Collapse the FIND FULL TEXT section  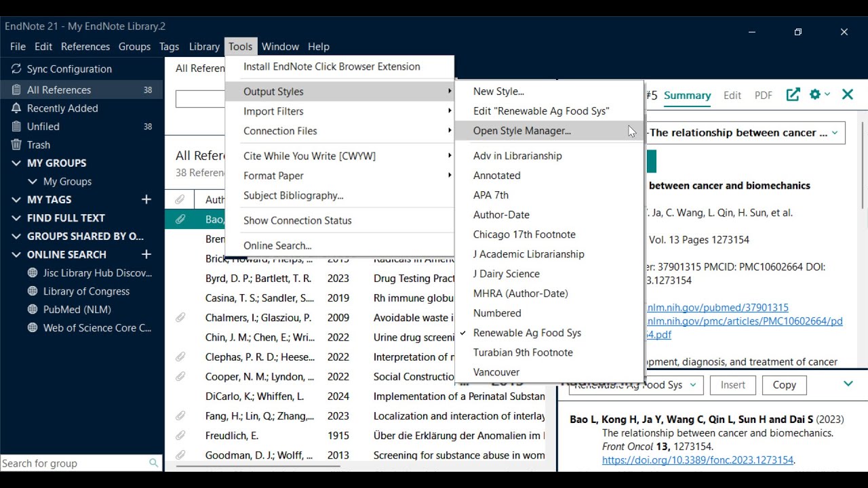coord(16,218)
